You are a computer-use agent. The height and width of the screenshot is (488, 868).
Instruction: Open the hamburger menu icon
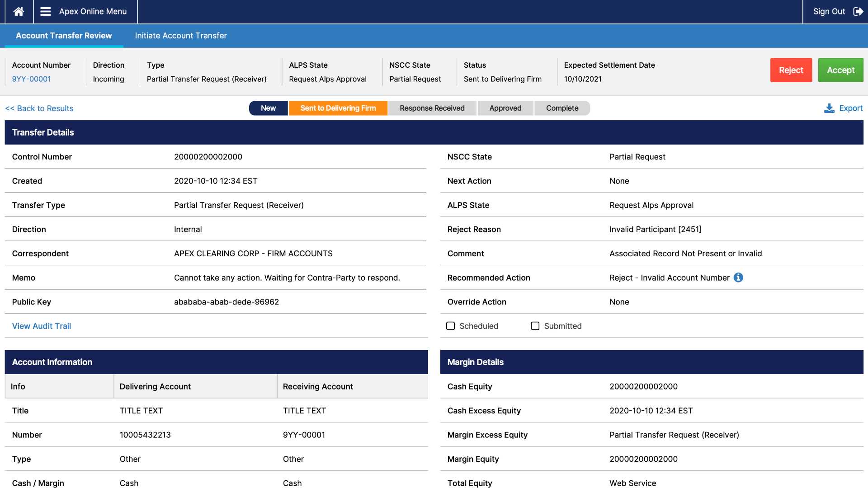pyautogui.click(x=46, y=12)
